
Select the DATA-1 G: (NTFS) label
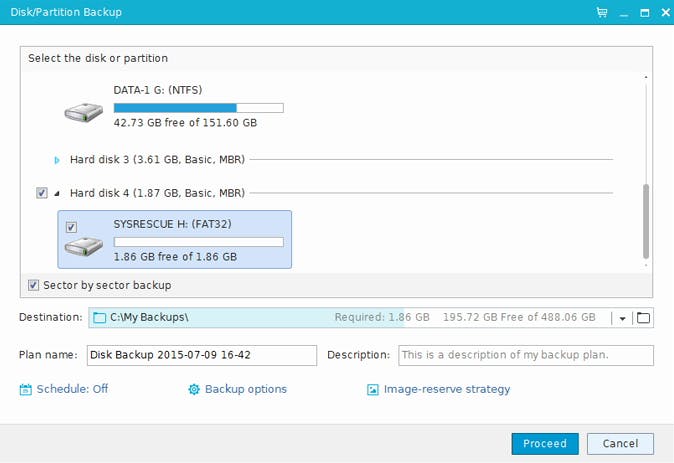tap(158, 90)
